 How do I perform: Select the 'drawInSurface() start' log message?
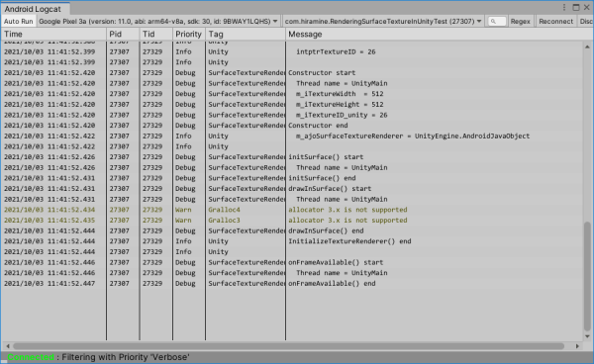click(330, 189)
